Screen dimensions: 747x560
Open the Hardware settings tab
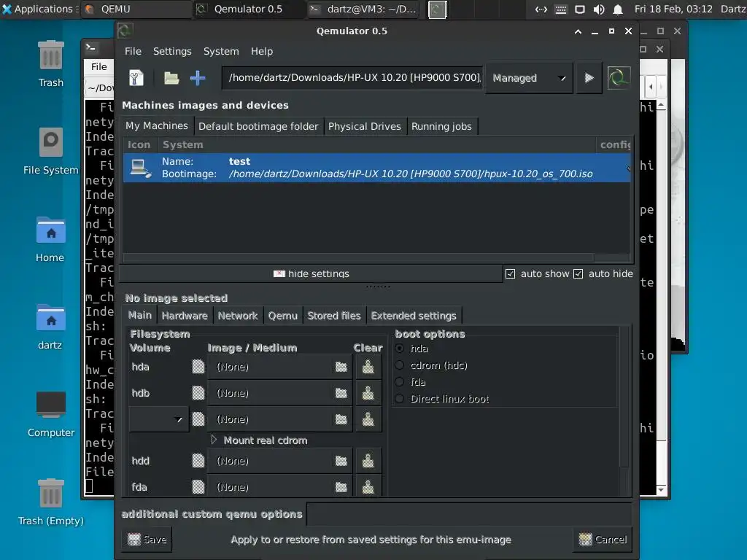tap(185, 316)
